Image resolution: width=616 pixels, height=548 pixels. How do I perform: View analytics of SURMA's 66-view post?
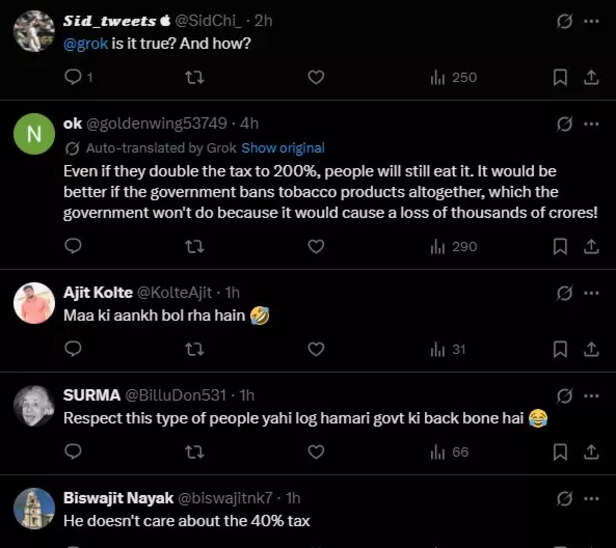(x=448, y=452)
